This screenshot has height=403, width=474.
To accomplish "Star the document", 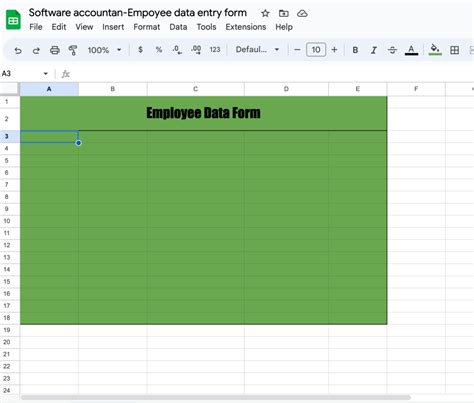I will pos(265,13).
